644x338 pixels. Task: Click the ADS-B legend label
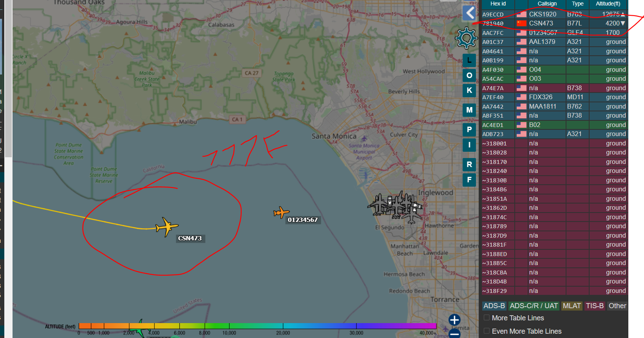(x=494, y=306)
